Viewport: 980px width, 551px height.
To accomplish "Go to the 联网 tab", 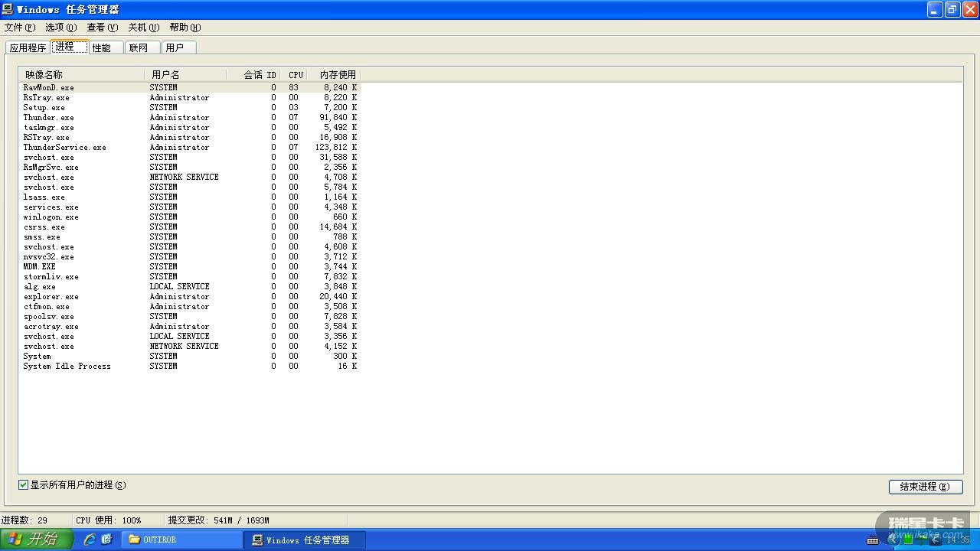I will pyautogui.click(x=142, y=47).
